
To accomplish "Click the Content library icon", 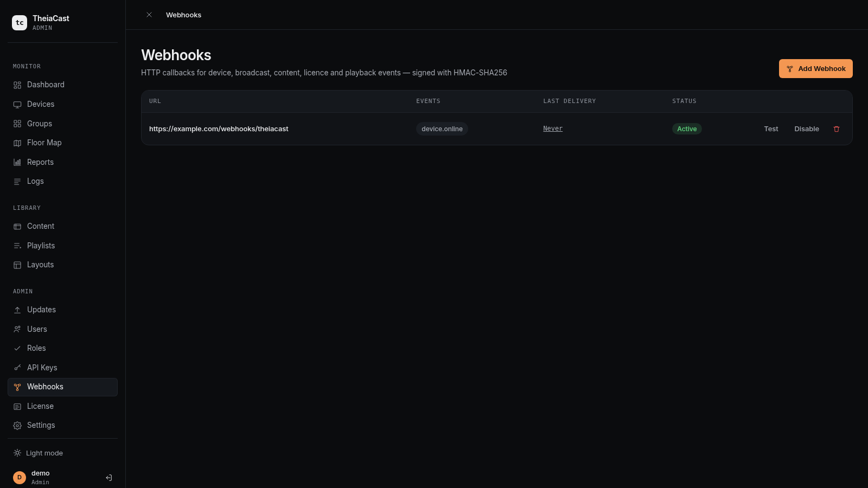I will point(17,227).
